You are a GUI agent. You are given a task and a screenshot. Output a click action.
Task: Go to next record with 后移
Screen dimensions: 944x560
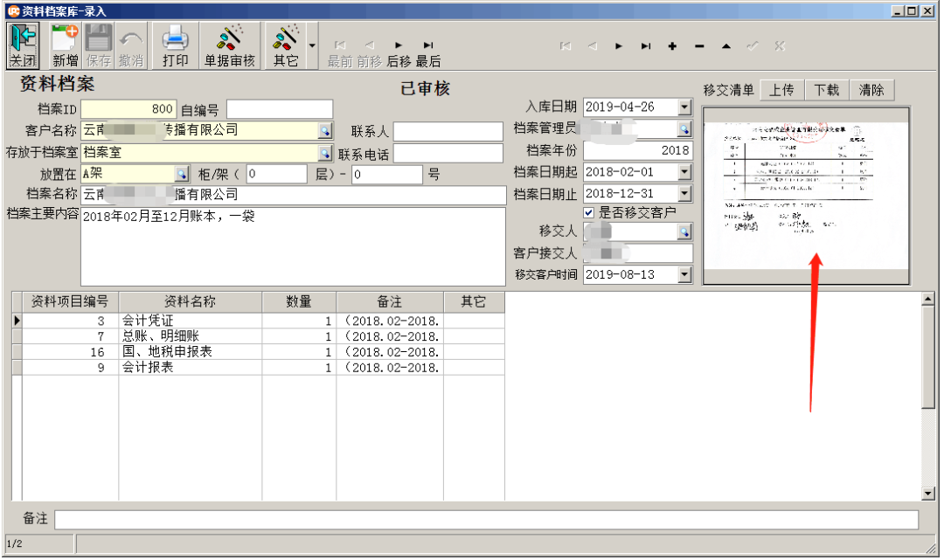tap(399, 53)
